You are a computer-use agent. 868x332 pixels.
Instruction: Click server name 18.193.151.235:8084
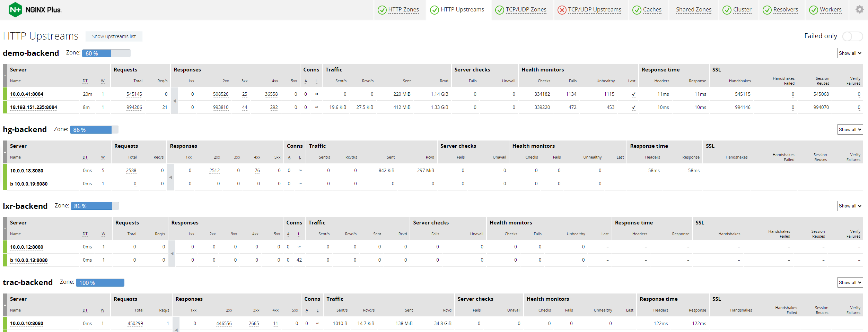pos(34,107)
